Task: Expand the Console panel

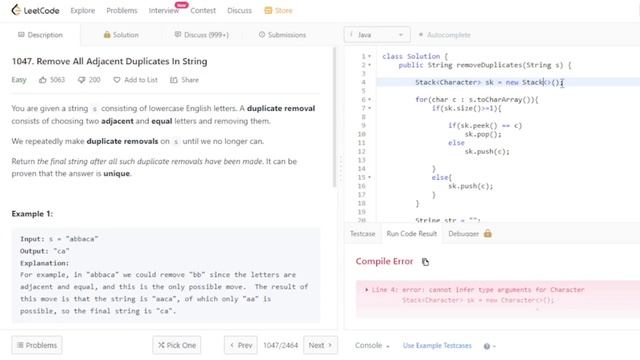Action: tap(372, 346)
